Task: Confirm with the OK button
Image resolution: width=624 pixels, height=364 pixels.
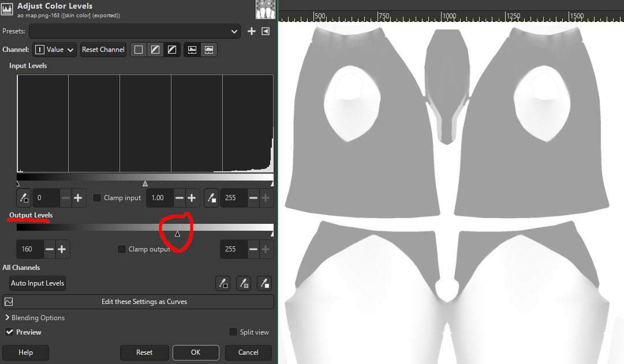Action: pos(196,352)
